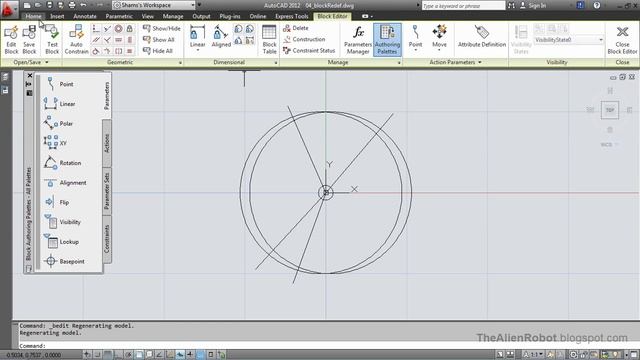The height and width of the screenshot is (360, 640).
Task: Click the TOP face of ViewCube
Action: point(610,110)
